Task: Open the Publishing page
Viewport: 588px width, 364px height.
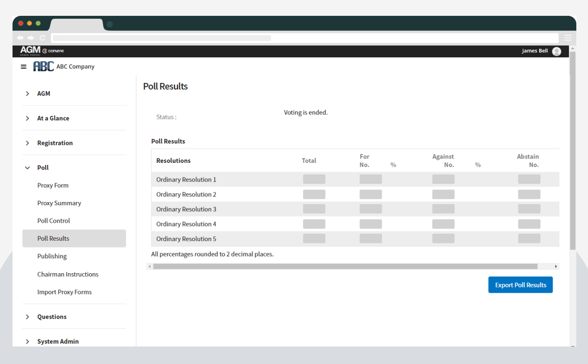Action: pyautogui.click(x=52, y=256)
